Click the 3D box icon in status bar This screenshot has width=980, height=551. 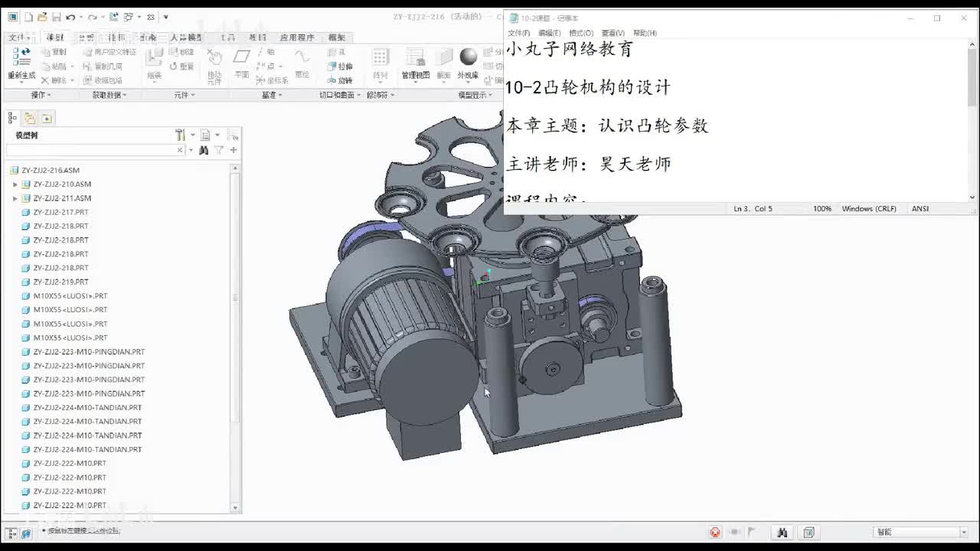coord(808,532)
